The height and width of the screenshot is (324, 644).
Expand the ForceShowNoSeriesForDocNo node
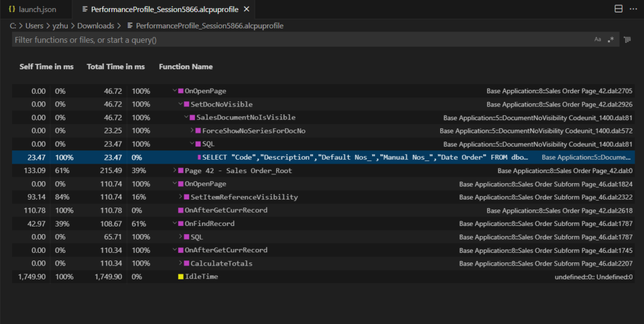coord(192,131)
